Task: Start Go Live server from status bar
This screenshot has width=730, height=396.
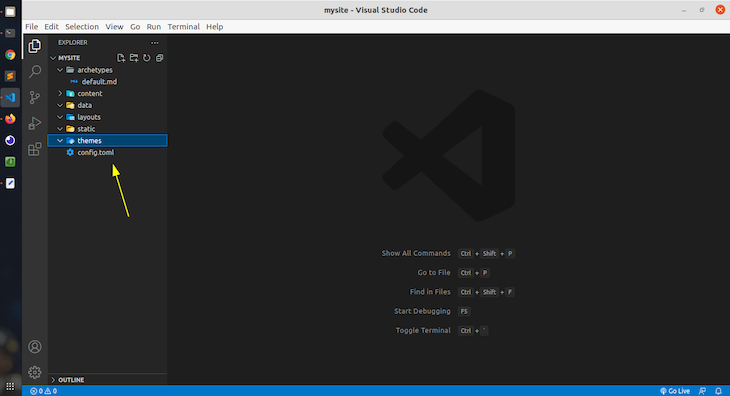Action: point(675,391)
